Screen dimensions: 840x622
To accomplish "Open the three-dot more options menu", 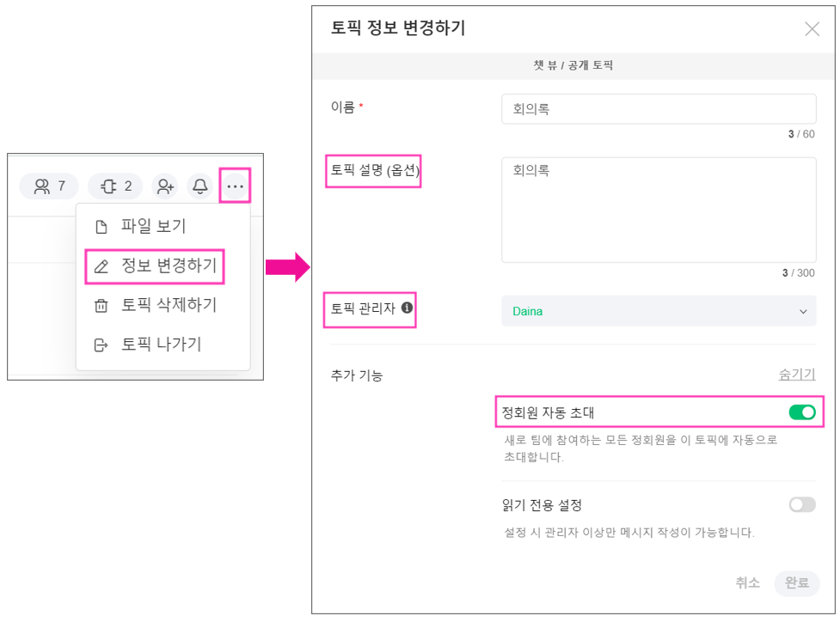I will pos(235,186).
